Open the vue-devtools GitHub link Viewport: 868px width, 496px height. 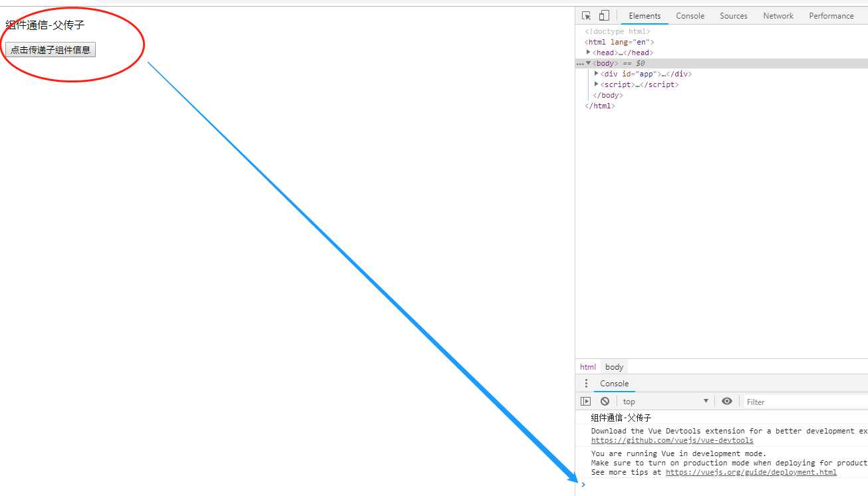point(672,440)
